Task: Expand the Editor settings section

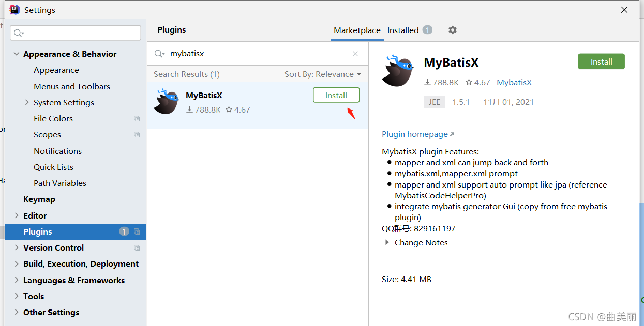Action: pos(17,215)
